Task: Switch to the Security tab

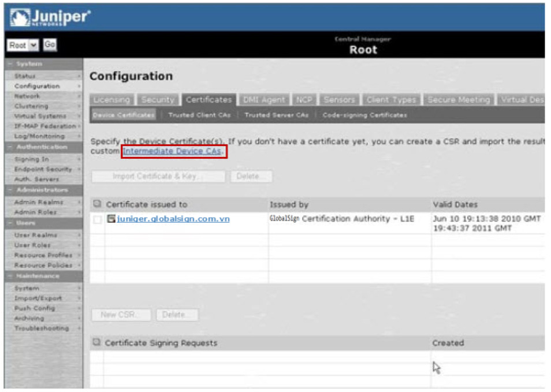Action: click(158, 100)
